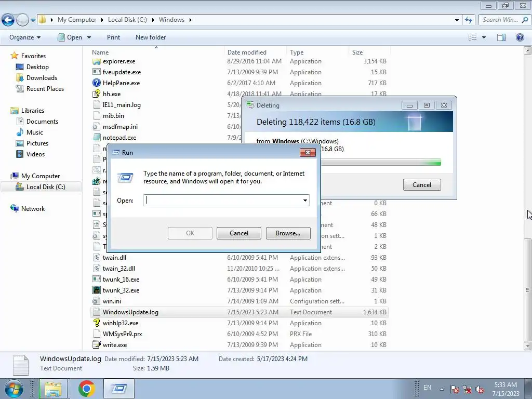Viewport: 532px width, 399px height.
Task: Toggle the preview pane icon
Action: 501,37
